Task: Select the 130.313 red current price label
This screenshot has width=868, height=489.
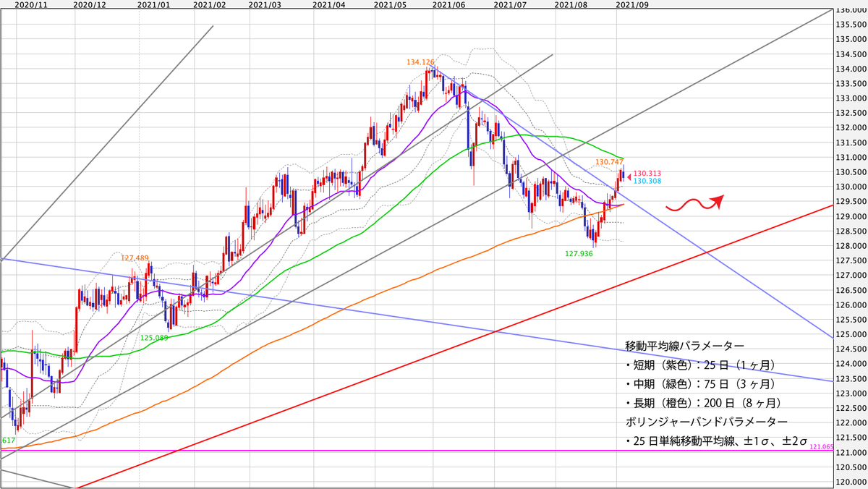Action: (x=647, y=174)
